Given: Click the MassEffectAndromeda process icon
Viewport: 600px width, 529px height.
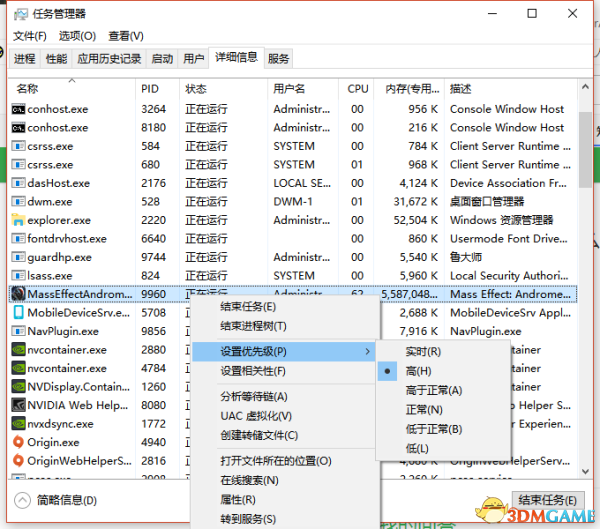Looking at the screenshot, I should (x=18, y=294).
